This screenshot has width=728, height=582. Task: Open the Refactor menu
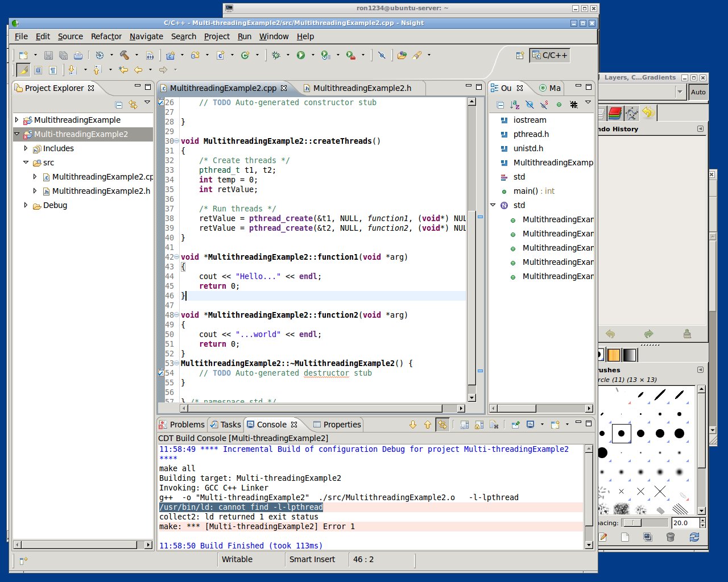click(106, 36)
